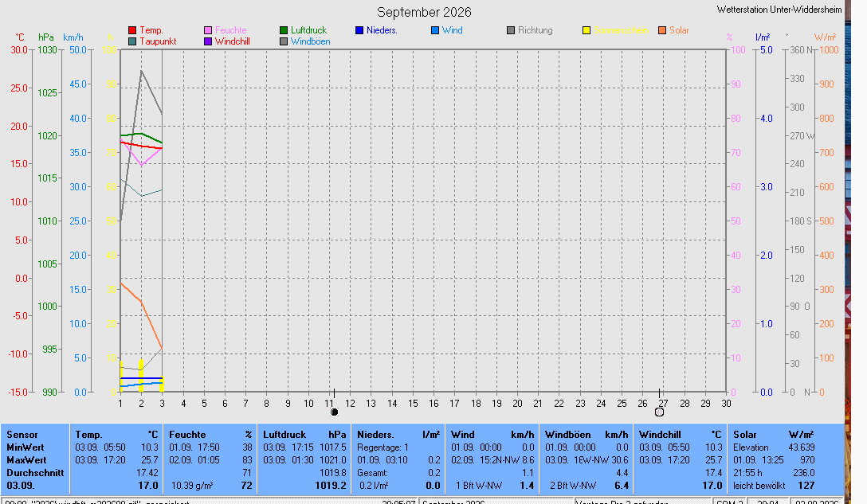Click the September 2026 chart title

tap(424, 12)
